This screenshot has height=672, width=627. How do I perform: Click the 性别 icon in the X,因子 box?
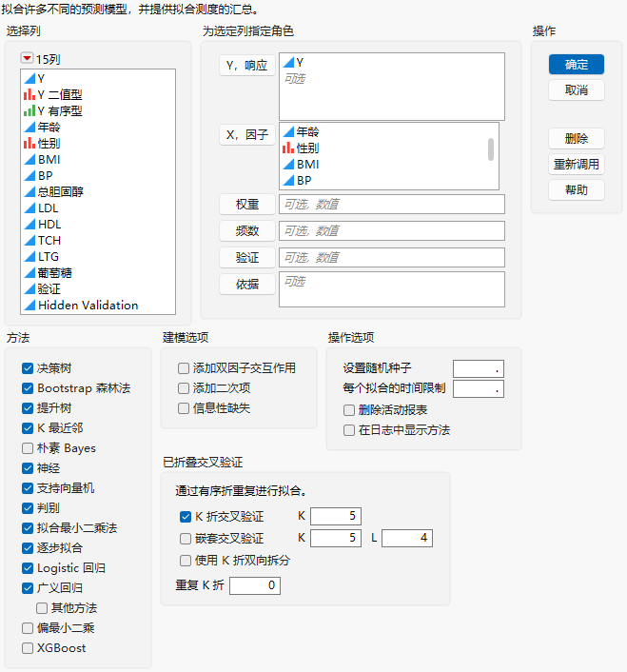point(288,148)
